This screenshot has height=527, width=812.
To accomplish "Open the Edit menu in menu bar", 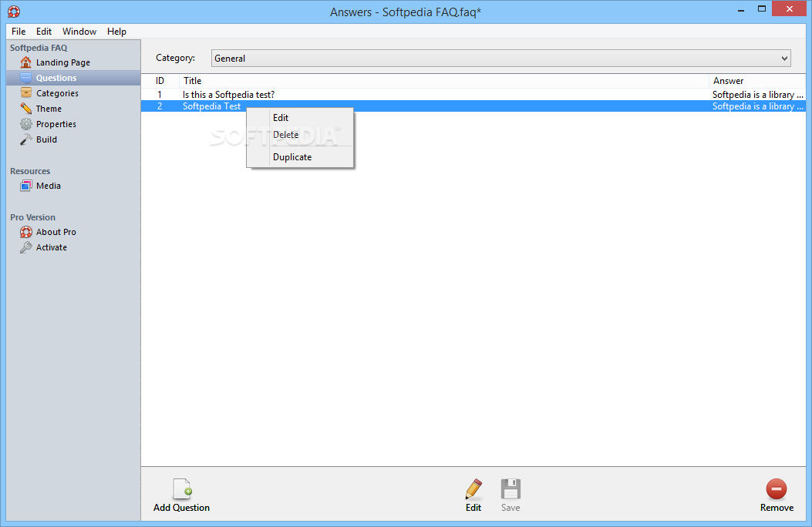I will [x=43, y=32].
